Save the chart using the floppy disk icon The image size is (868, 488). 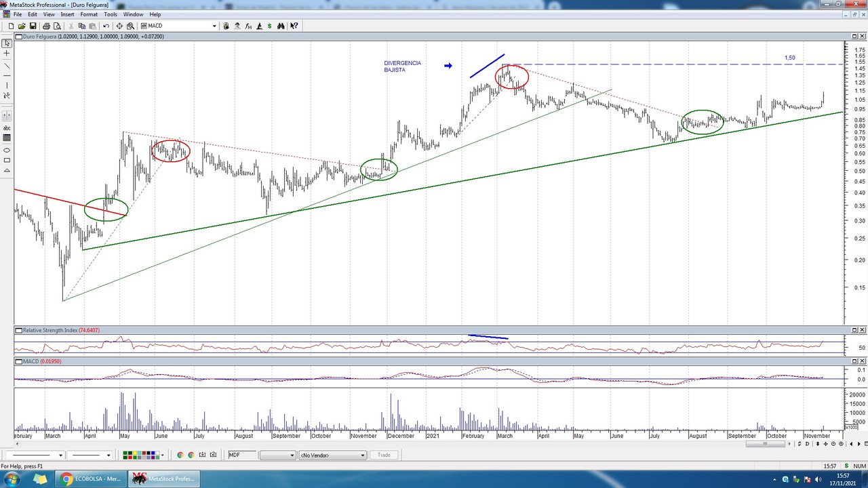(x=33, y=26)
